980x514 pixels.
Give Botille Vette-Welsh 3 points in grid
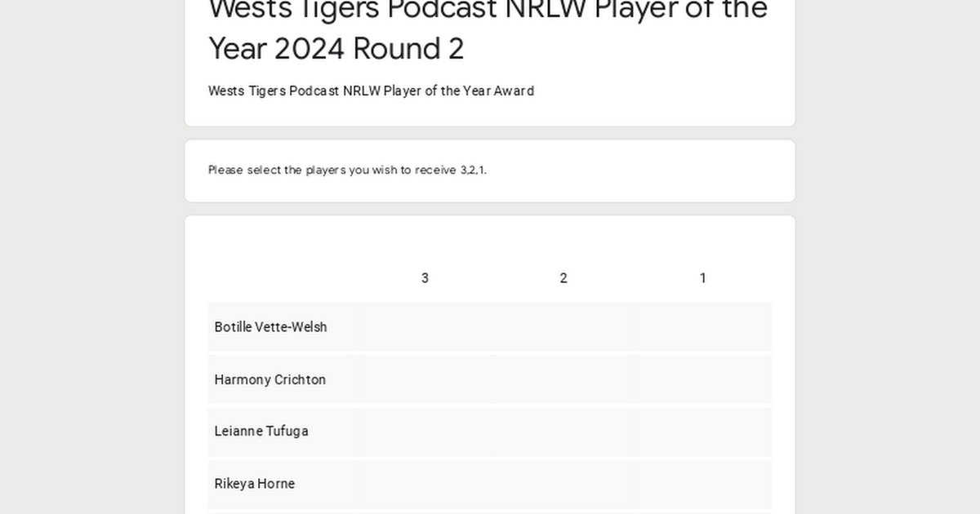[x=425, y=327]
